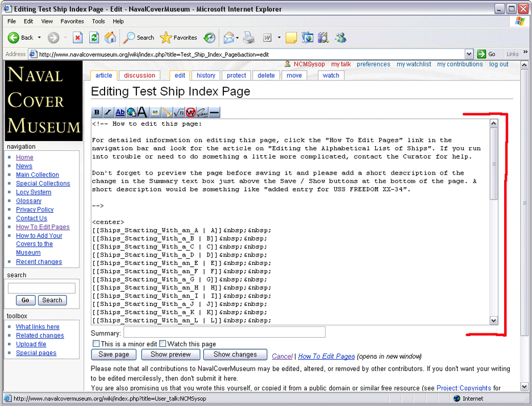Switch to the history tab
The width and height of the screenshot is (532, 406).
pos(206,75)
